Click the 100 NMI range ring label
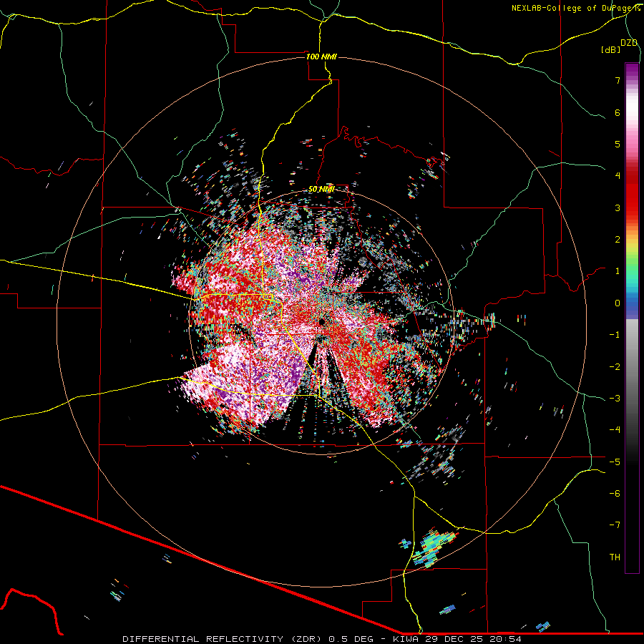The width and height of the screenshot is (644, 644). tap(321, 57)
